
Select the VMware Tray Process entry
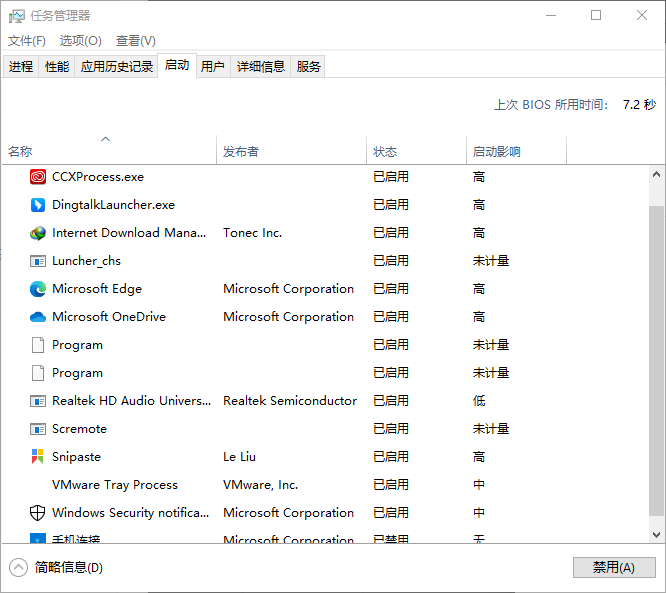click(115, 485)
